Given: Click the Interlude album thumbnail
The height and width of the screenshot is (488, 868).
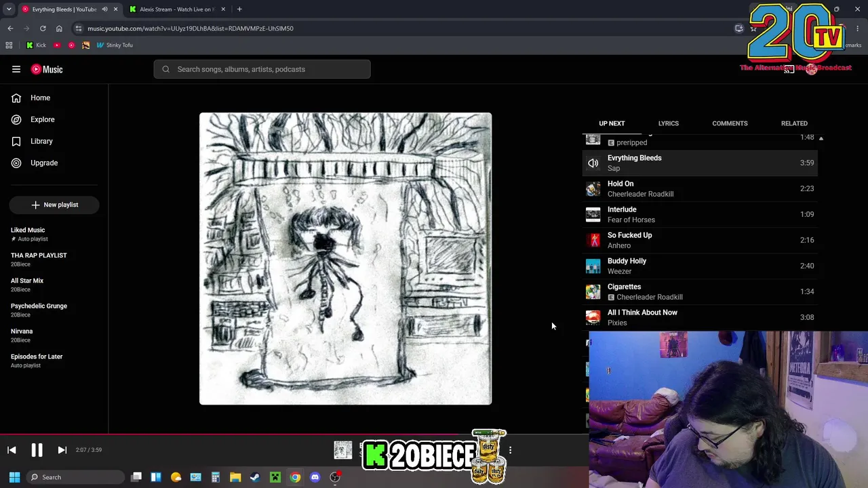Looking at the screenshot, I should pos(593,214).
